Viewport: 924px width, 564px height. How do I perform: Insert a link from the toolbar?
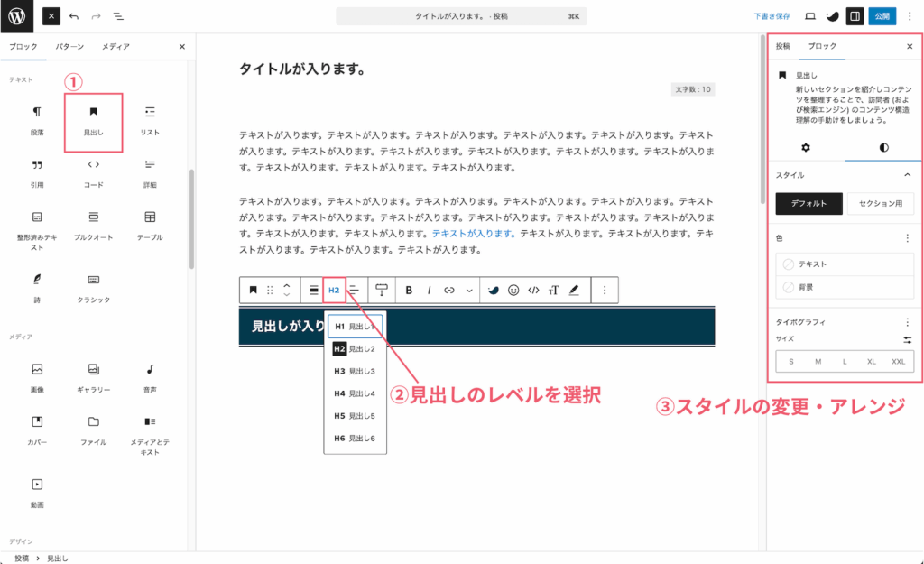[449, 290]
